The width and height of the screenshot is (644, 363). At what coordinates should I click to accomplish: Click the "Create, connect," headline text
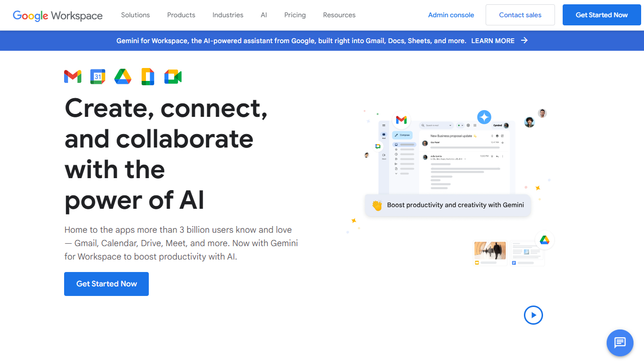(166, 108)
